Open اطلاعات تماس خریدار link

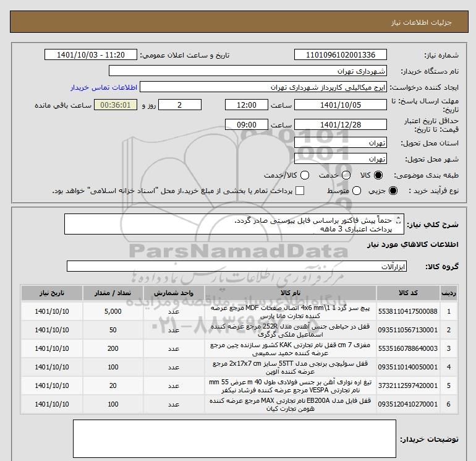104,87
